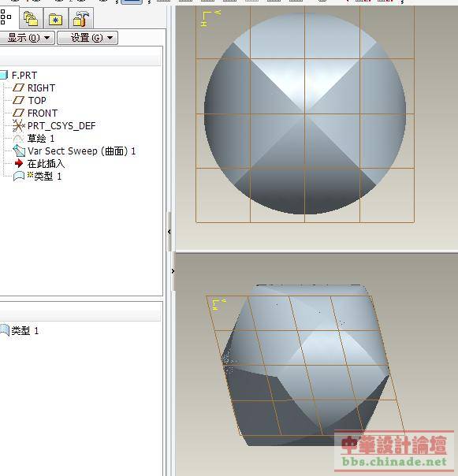Open the folder browser tab icon
The image size is (458, 476).
[31, 18]
